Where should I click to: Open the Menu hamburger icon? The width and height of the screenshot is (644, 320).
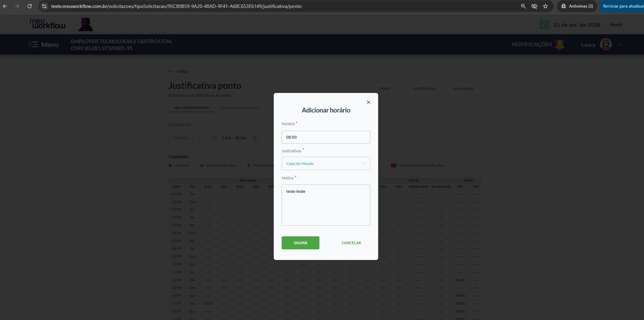coord(33,45)
